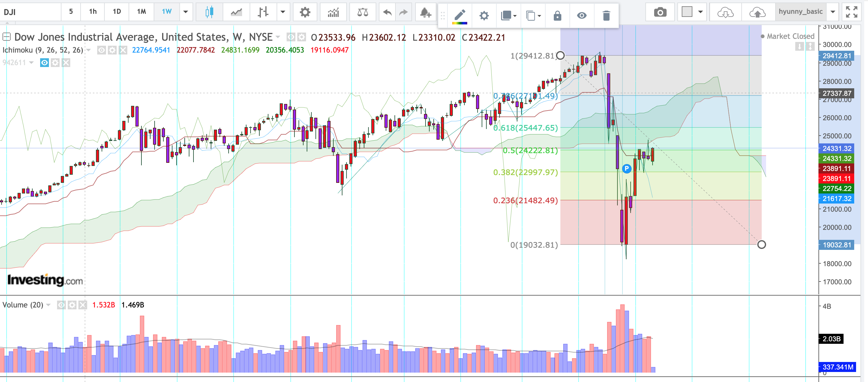Switch to the area chart style

point(236,13)
